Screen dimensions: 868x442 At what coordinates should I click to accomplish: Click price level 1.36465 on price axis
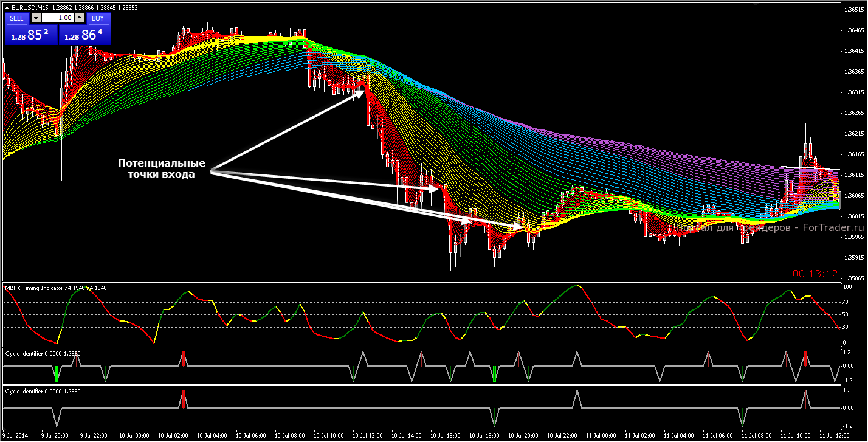click(x=853, y=30)
